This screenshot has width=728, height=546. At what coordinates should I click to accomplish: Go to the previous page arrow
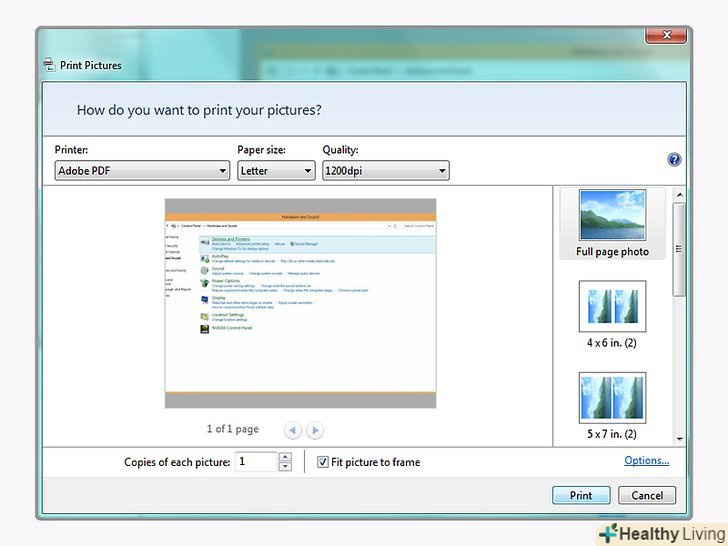(x=293, y=430)
